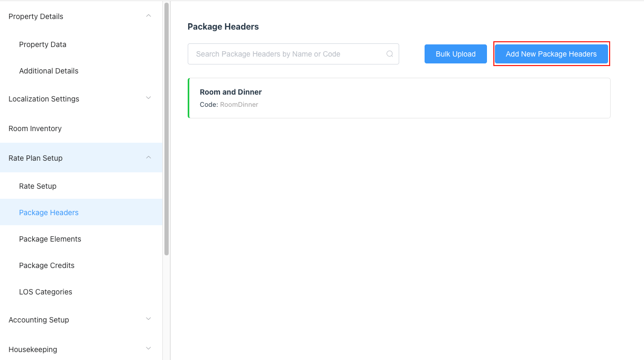The height and width of the screenshot is (360, 644).
Task: Expand Accounting Setup chevron arrow
Action: 149,319
